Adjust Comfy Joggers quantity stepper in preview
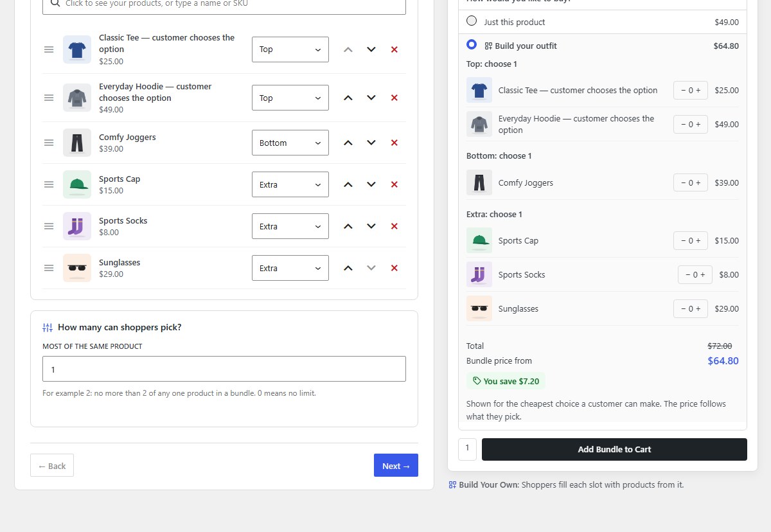Screen dimensions: 771x532 (x=691, y=183)
